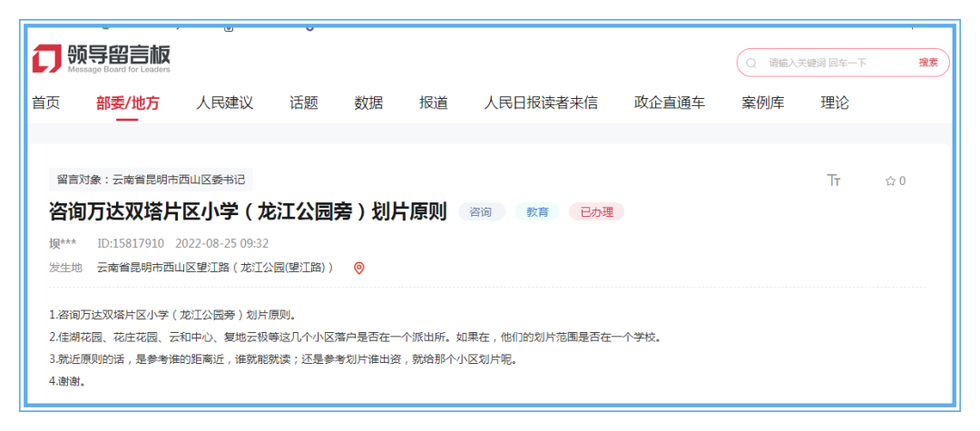
Task: Click the date 2022-08-25 09:32
Action: [222, 243]
